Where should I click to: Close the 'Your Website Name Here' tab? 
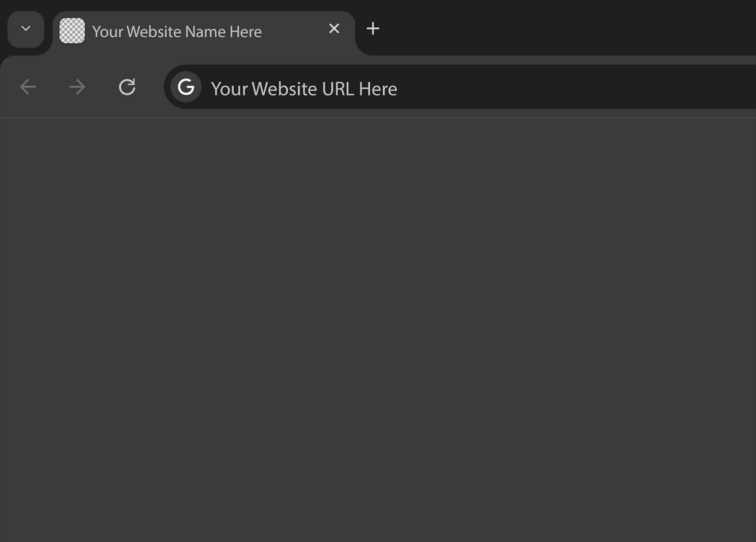pos(334,29)
